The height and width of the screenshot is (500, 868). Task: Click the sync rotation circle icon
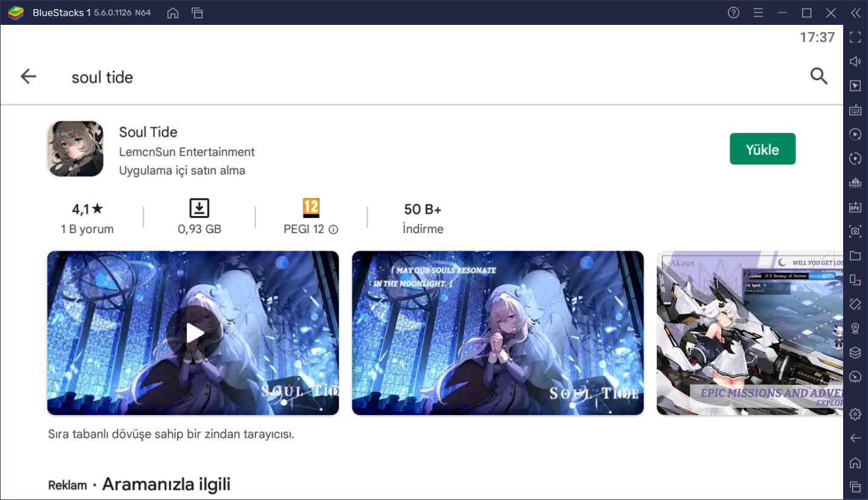[855, 158]
